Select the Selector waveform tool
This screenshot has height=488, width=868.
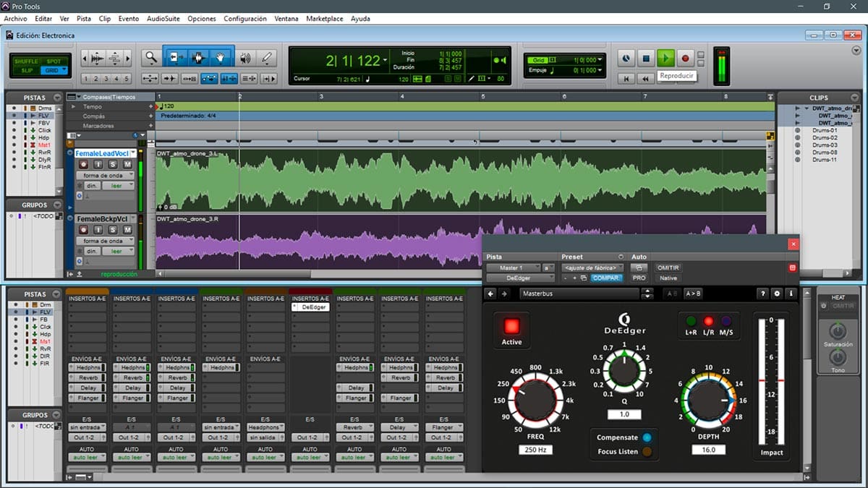point(198,58)
